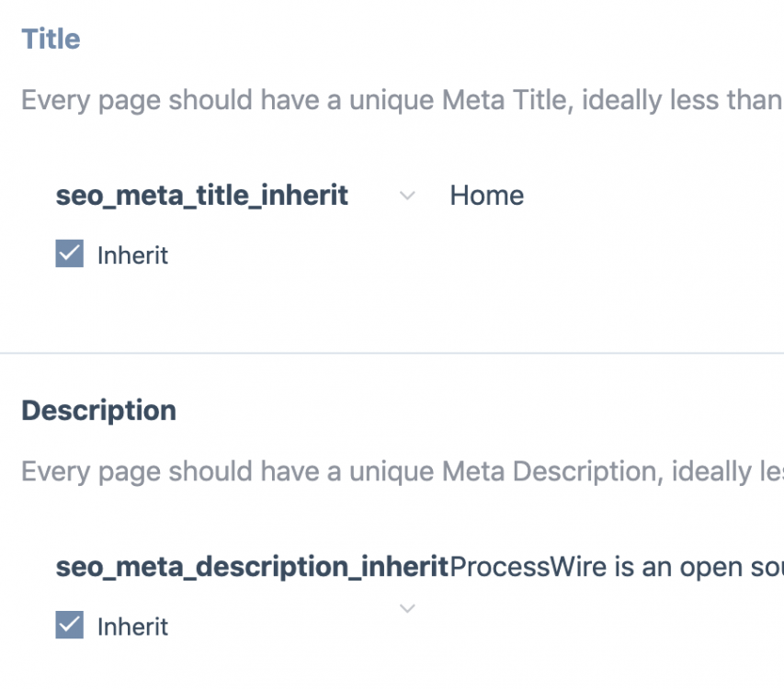Click the divider line above Description
This screenshot has height=689, width=784.
coord(392,353)
